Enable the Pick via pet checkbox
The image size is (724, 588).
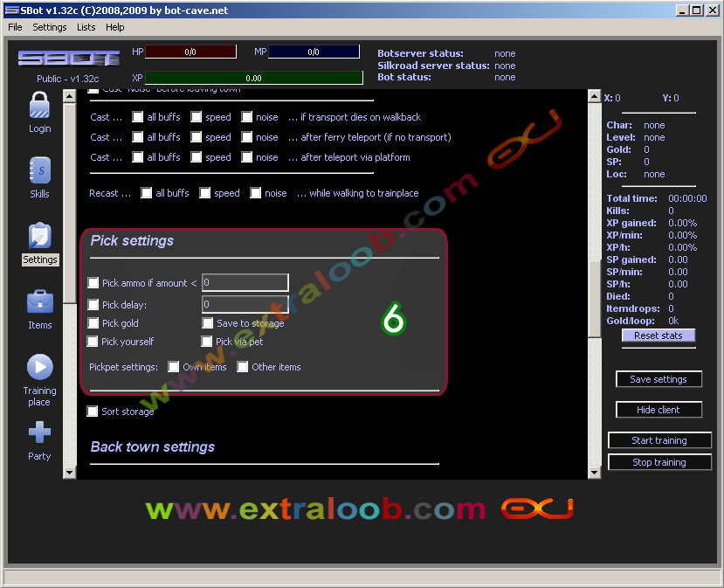(x=207, y=342)
